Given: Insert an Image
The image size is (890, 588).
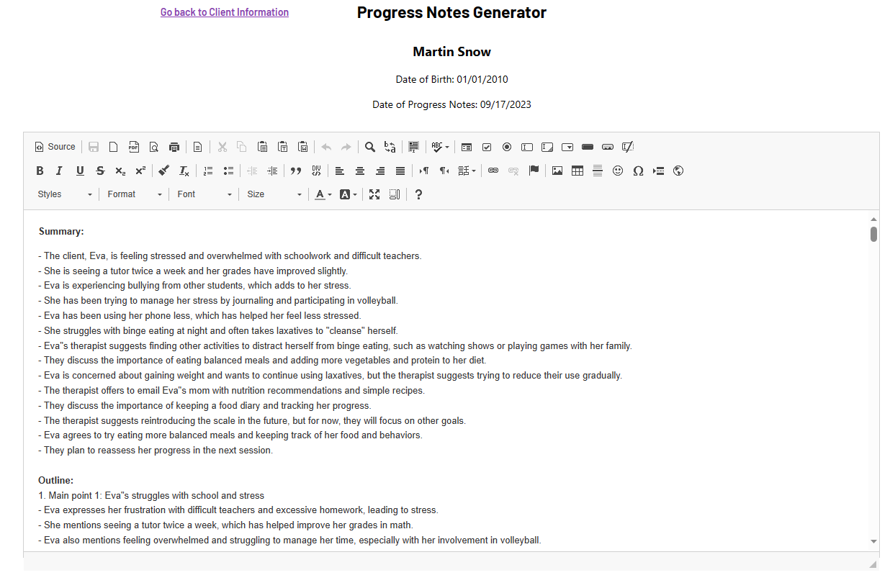Looking at the screenshot, I should (557, 171).
